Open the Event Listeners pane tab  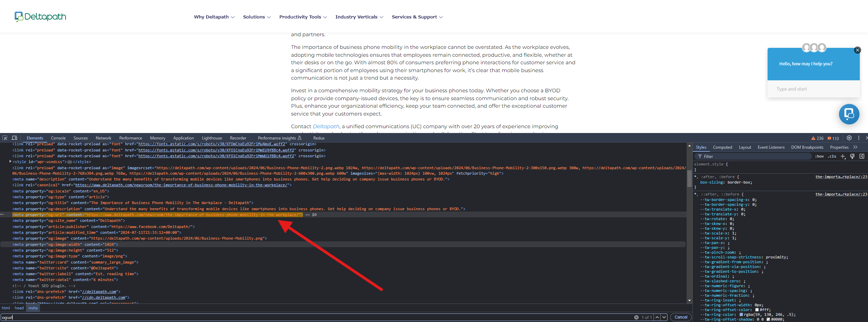(x=771, y=147)
